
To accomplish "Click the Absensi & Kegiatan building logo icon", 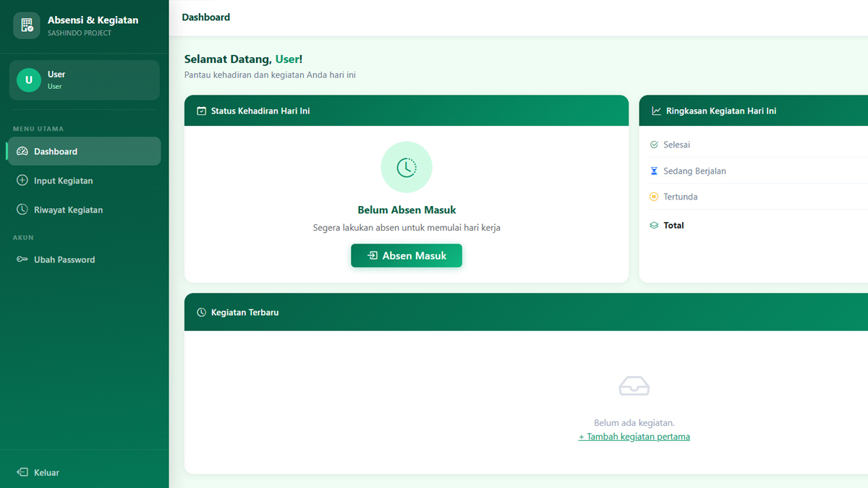I will point(27,25).
